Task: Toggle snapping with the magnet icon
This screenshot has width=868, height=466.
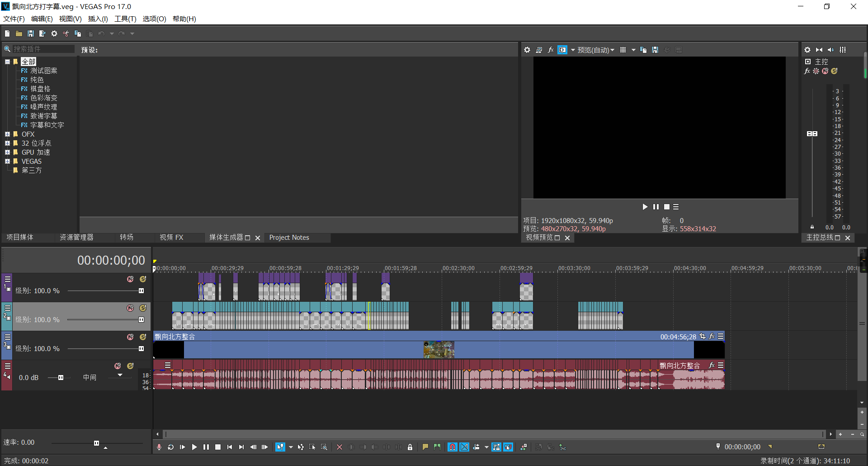Action: click(x=453, y=447)
